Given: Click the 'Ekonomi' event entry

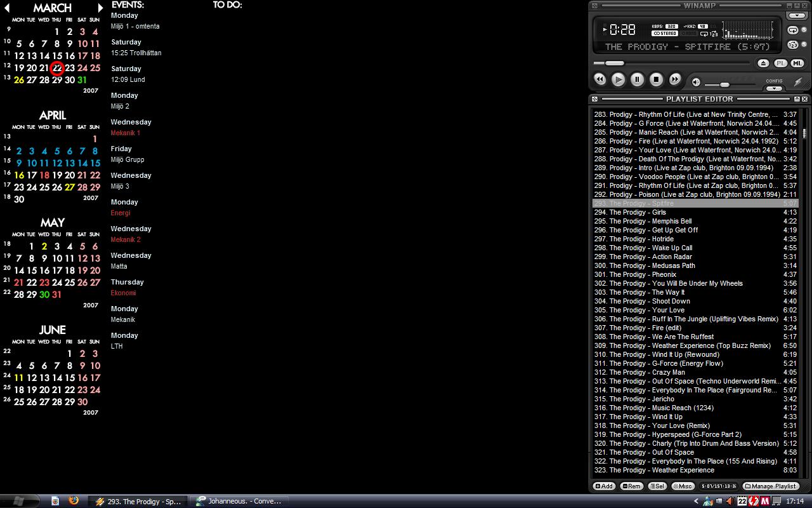Looking at the screenshot, I should coord(123,293).
